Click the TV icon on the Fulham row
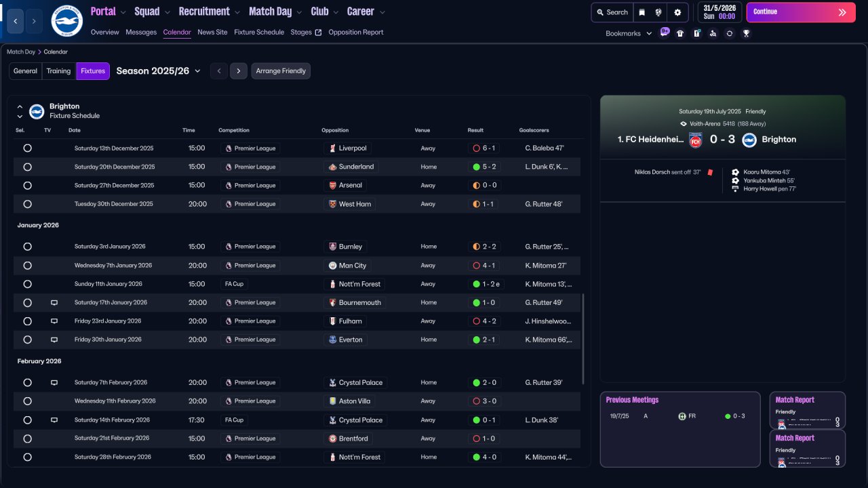Image resolution: width=868 pixels, height=488 pixels. coord(54,321)
